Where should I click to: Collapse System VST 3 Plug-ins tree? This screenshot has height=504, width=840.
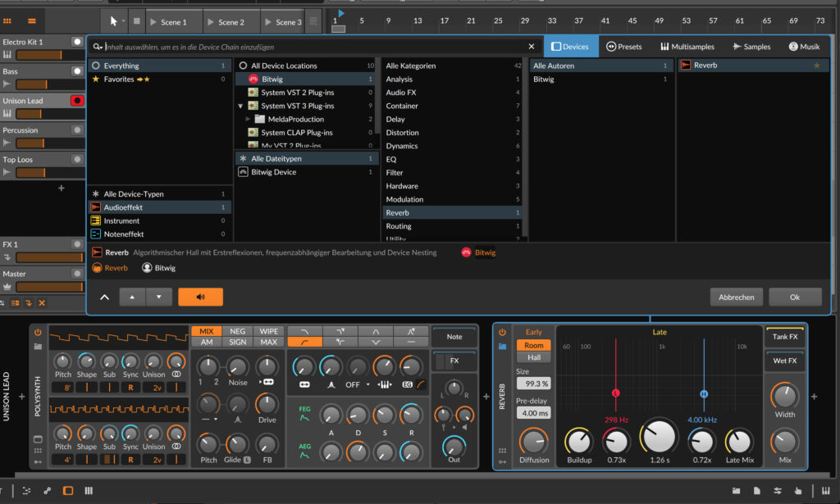coord(240,106)
